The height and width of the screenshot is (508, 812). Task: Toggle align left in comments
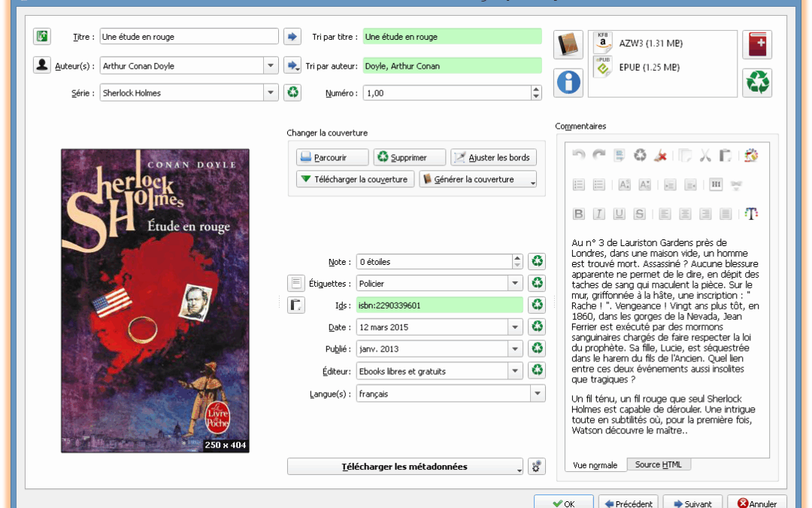click(x=665, y=214)
